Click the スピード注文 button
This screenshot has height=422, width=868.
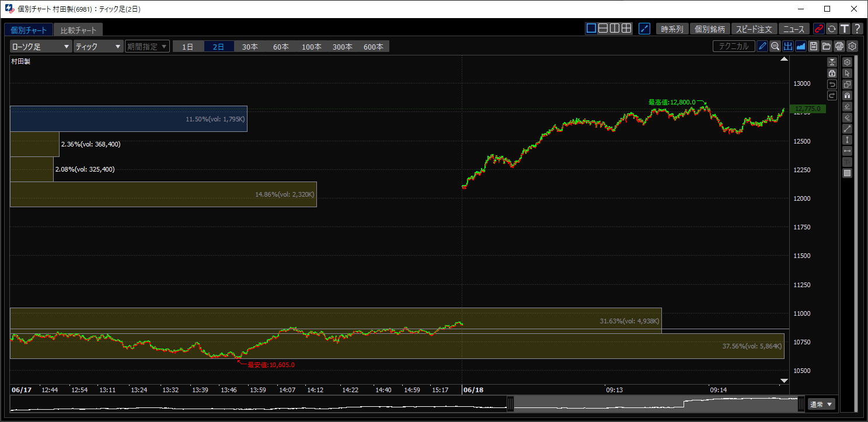coord(754,29)
